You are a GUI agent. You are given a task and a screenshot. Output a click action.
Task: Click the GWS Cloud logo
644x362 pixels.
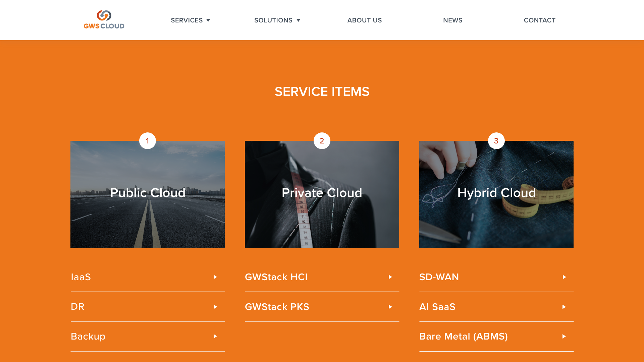(104, 20)
